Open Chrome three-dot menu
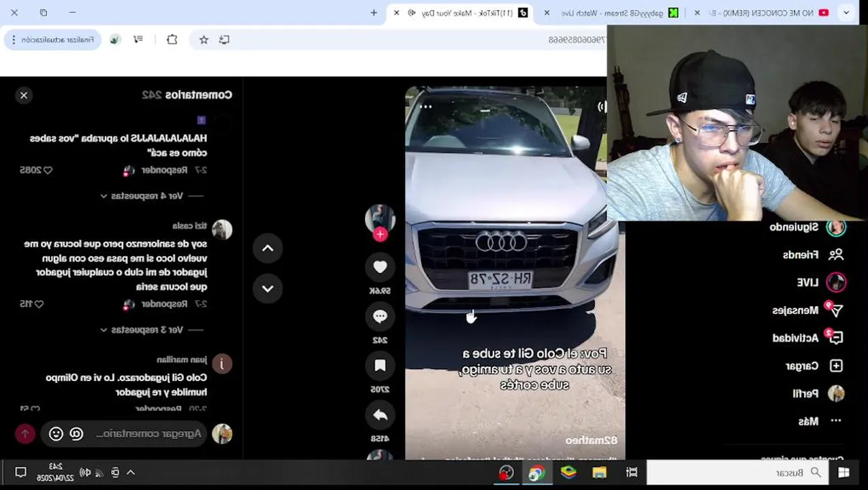Image resolution: width=868 pixels, height=490 pixels. [x=14, y=39]
